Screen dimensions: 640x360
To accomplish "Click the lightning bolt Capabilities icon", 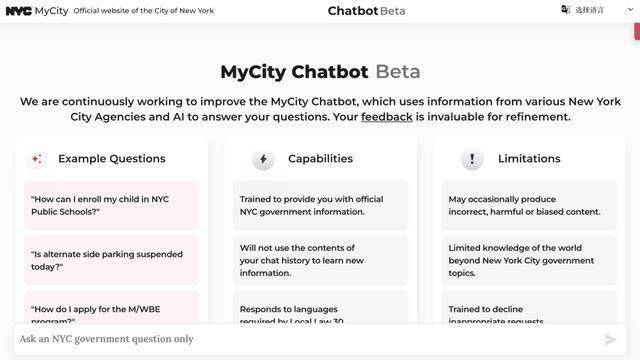I will coord(263,159).
